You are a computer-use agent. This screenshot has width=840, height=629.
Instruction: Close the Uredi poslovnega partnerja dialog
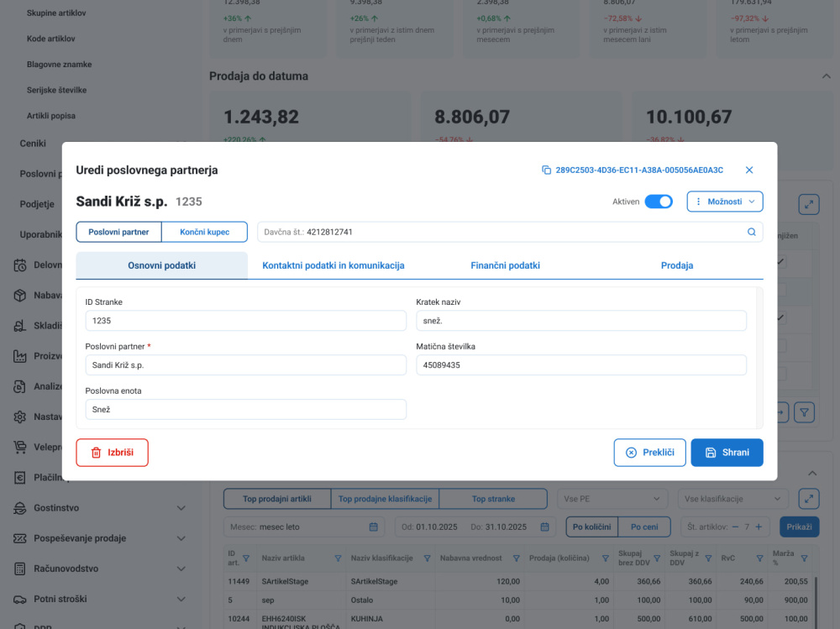[749, 170]
